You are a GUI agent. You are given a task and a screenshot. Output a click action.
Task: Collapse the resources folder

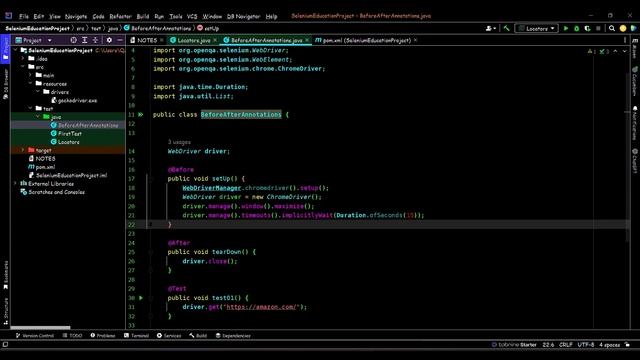tap(31, 83)
